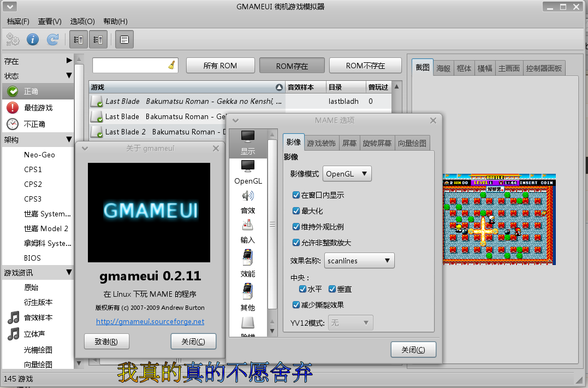Uncheck the 垂直 centering checkbox

click(332, 289)
